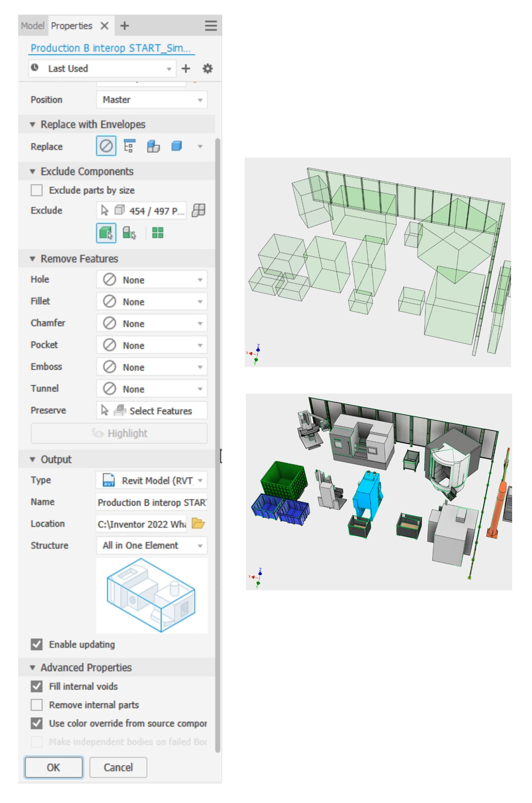Click the gear settings icon by Last Used
The height and width of the screenshot is (803, 532).
tap(207, 68)
